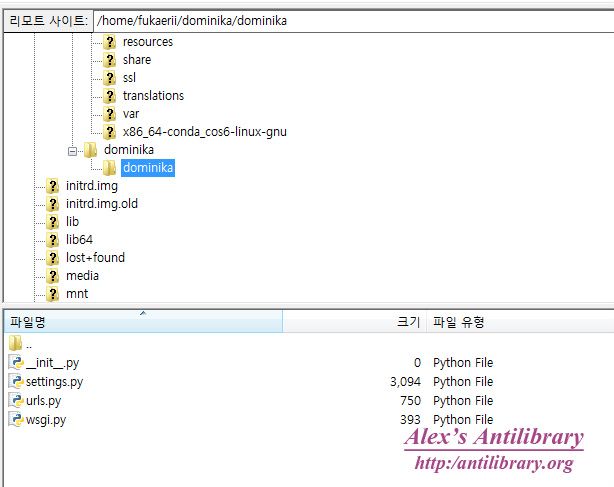The height and width of the screenshot is (487, 614).
Task: Select the share folder in tree
Action: click(137, 60)
